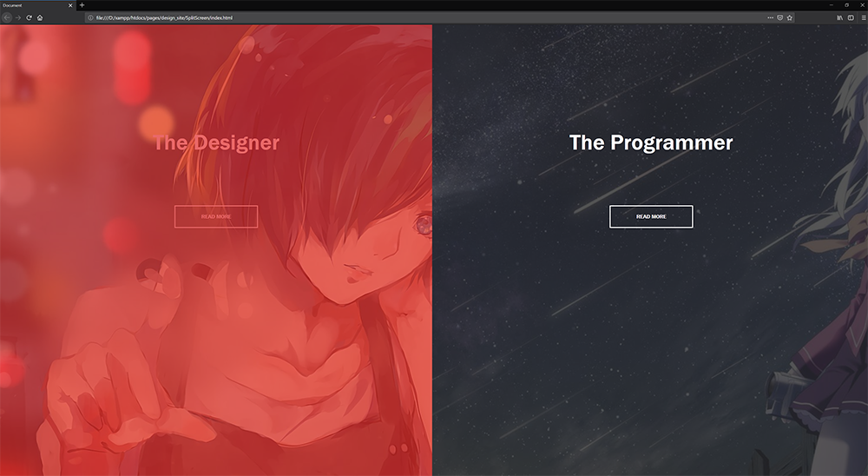The image size is (868, 476).
Task: Click The Programmer heading
Action: tap(651, 142)
